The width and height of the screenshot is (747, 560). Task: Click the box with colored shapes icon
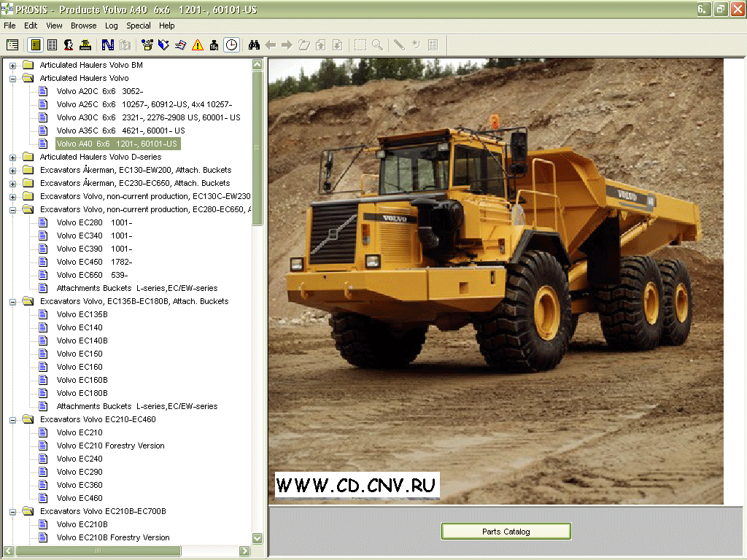tap(147, 44)
